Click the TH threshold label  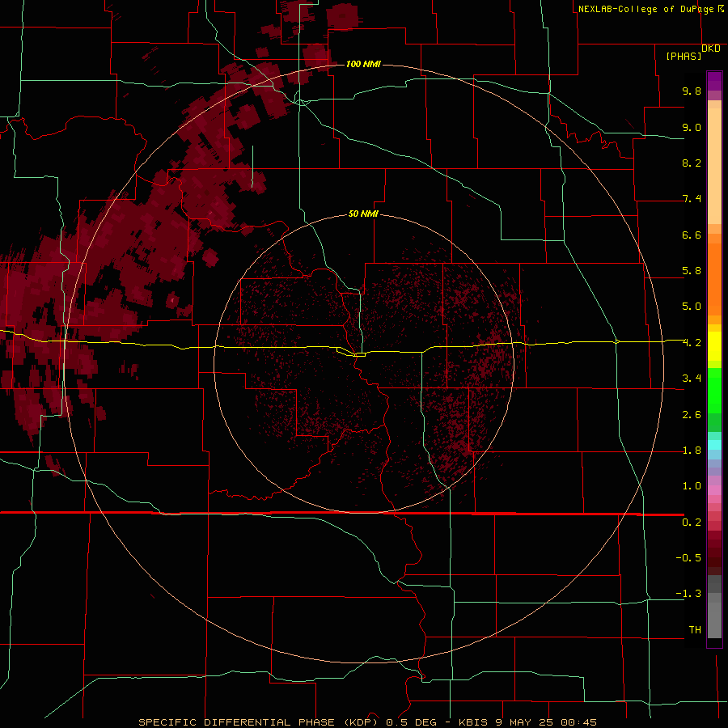[695, 630]
